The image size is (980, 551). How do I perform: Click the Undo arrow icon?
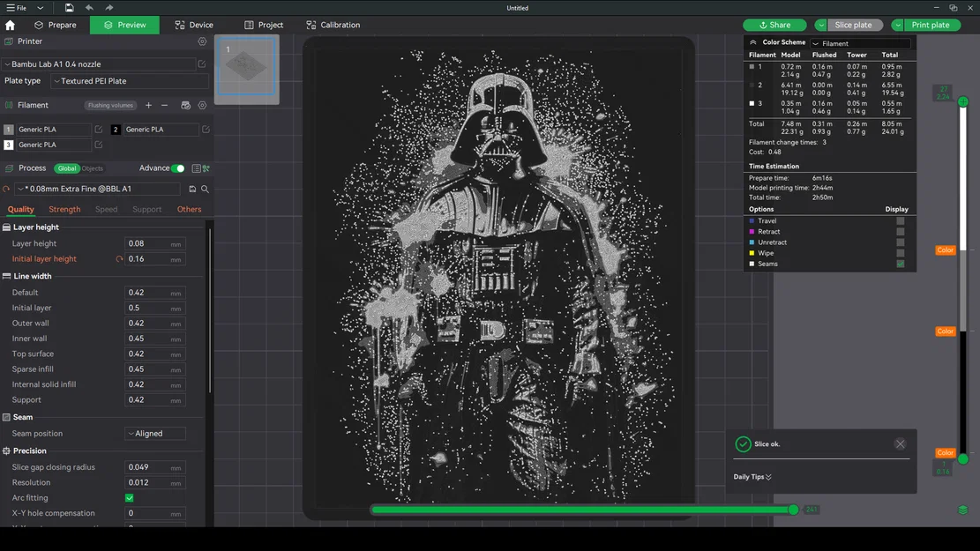pyautogui.click(x=89, y=8)
